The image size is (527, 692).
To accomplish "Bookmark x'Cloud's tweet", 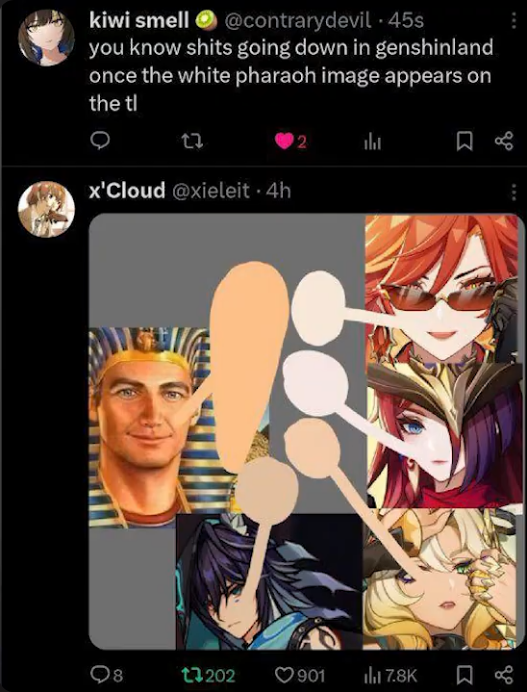I will tap(464, 674).
